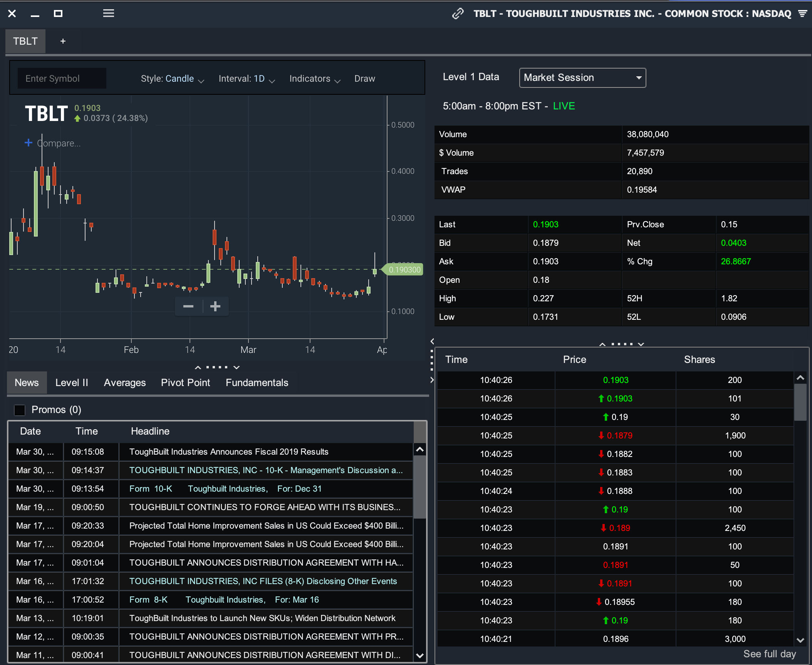Zoom out the chart with minus button
This screenshot has width=812, height=665.
click(x=188, y=307)
